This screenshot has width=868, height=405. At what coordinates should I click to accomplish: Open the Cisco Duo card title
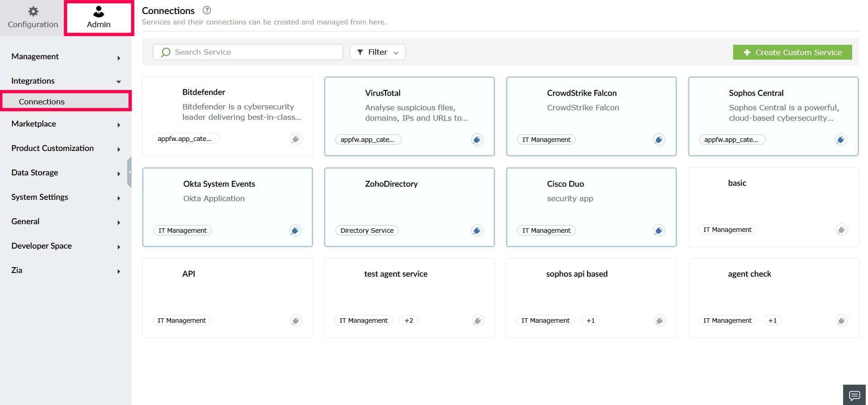click(565, 184)
